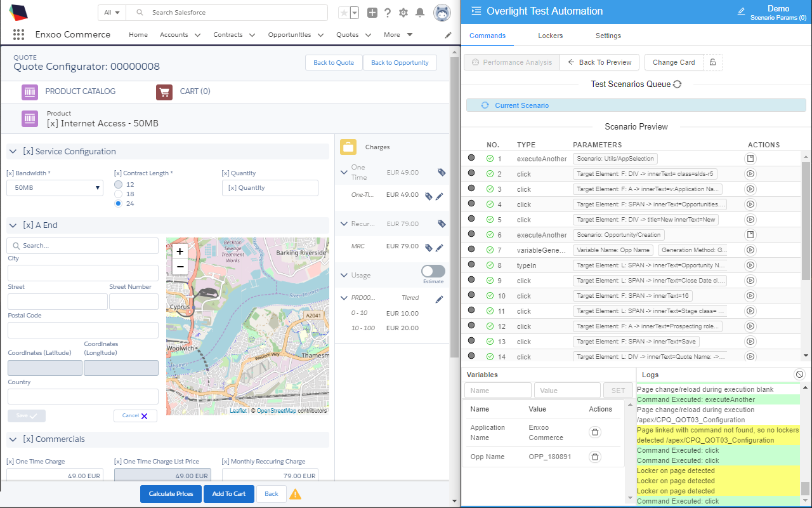Open the Salesforce app launcher grid

(18, 34)
